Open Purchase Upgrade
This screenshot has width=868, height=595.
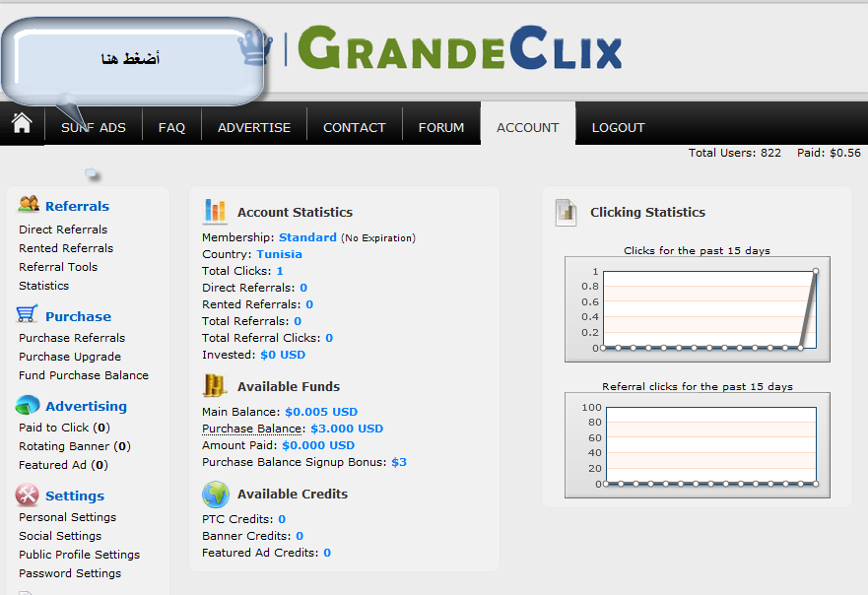point(70,357)
